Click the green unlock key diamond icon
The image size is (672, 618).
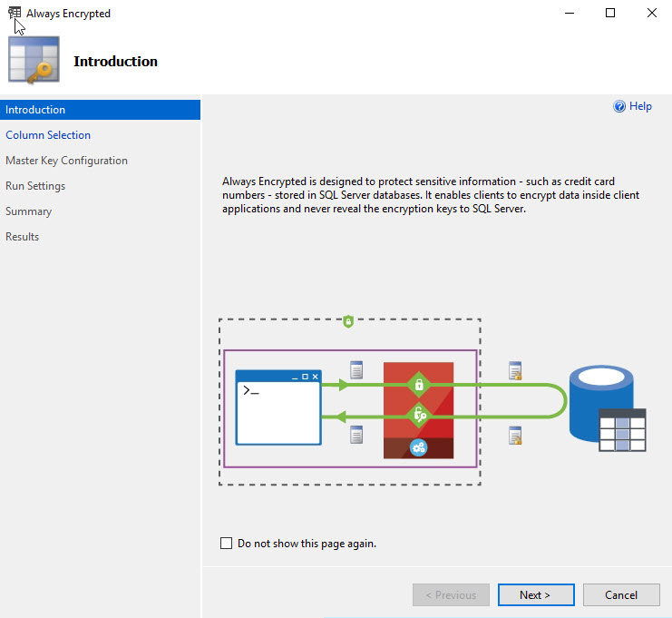click(419, 415)
